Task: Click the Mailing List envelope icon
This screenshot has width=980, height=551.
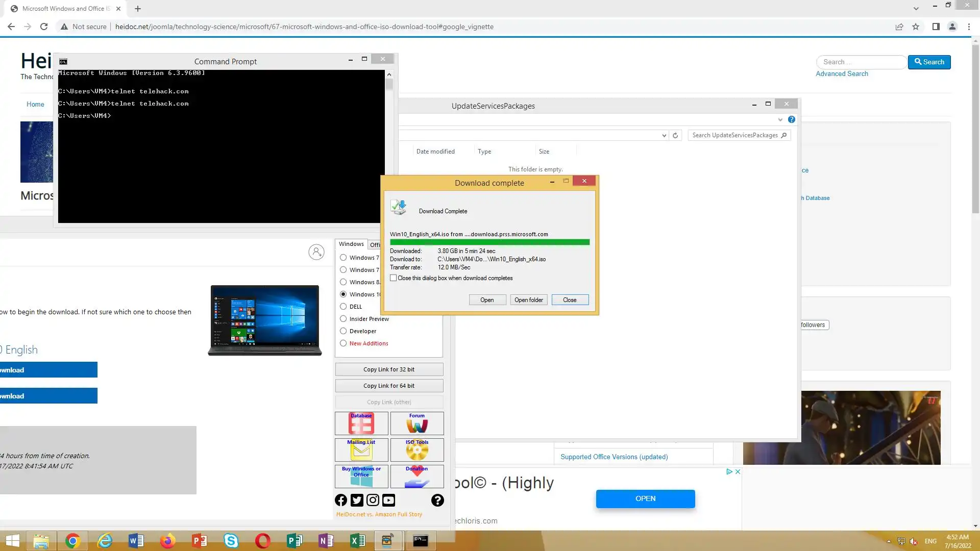Action: [361, 450]
